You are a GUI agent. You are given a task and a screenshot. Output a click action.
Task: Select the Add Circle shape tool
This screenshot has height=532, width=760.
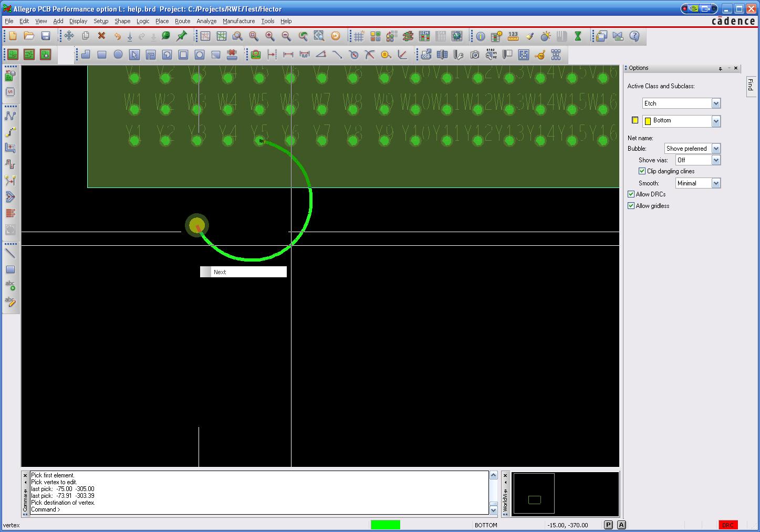118,55
